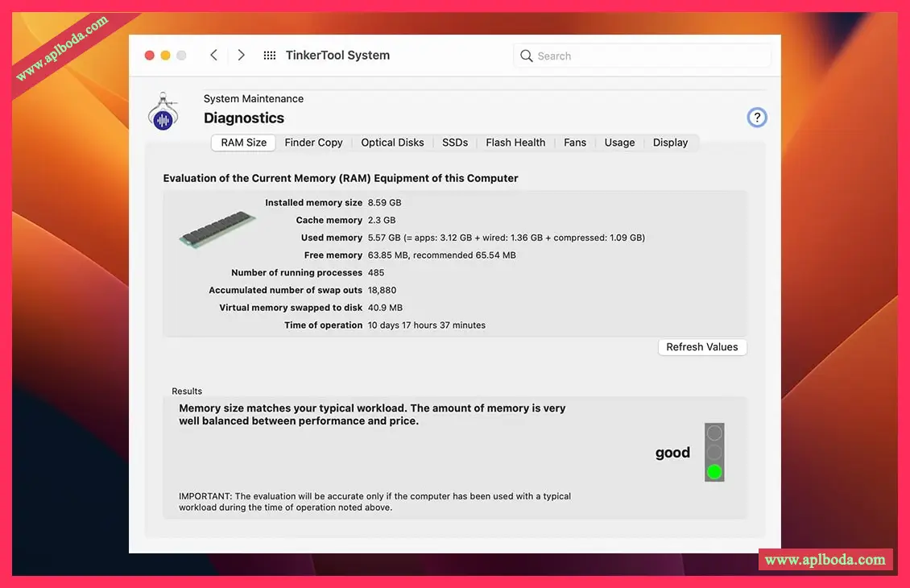Select the Usage tab
The width and height of the screenshot is (910, 588).
pos(619,143)
